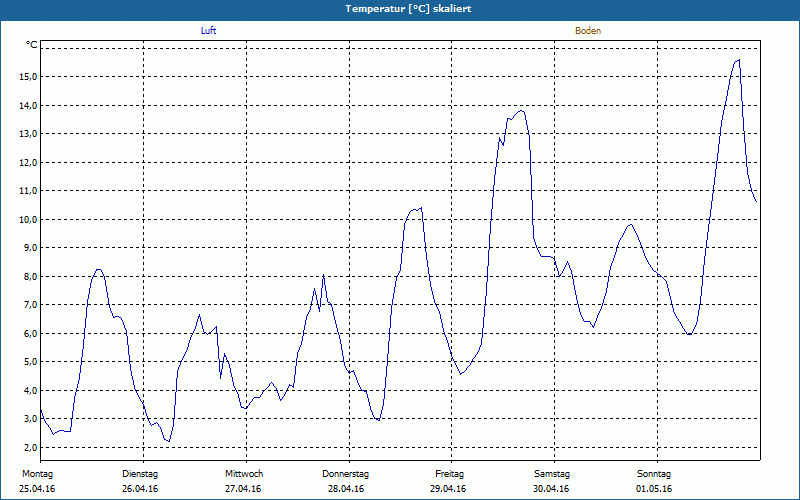The height and width of the screenshot is (500, 800).
Task: Select the 13,0 y-axis value
Action: (28, 134)
